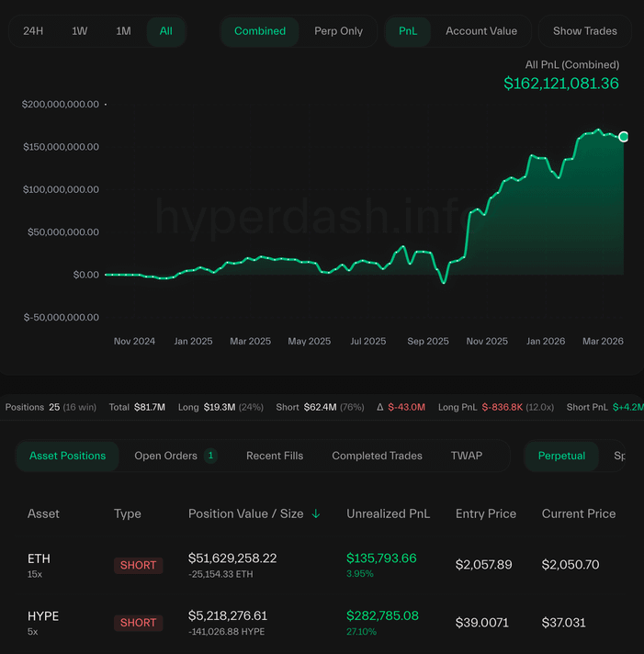
Task: Open the TWAP tab
Action: click(467, 456)
